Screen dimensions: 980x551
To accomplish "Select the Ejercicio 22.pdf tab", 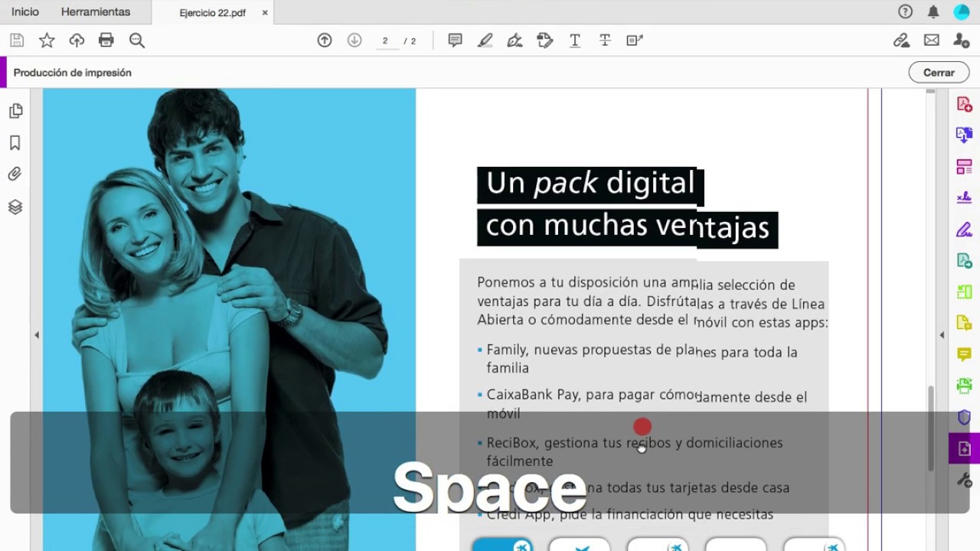I will coord(212,12).
